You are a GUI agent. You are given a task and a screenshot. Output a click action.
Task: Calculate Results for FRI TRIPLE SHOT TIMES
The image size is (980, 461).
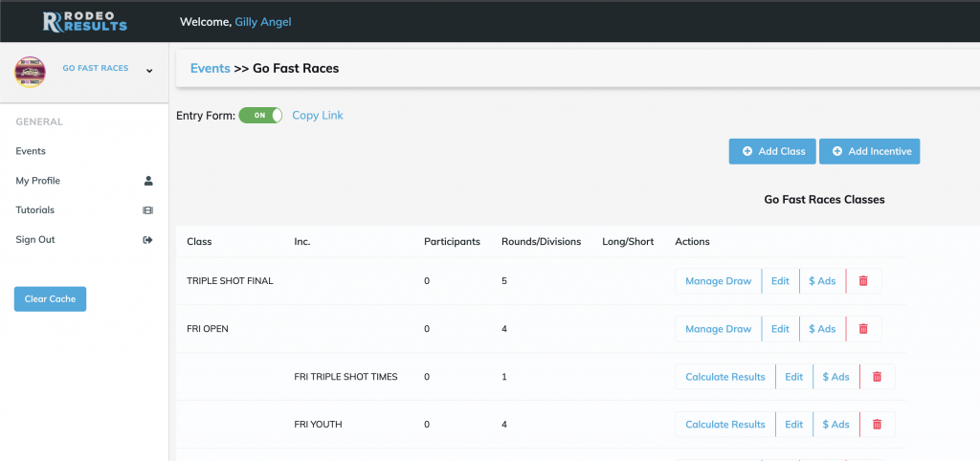[725, 377]
